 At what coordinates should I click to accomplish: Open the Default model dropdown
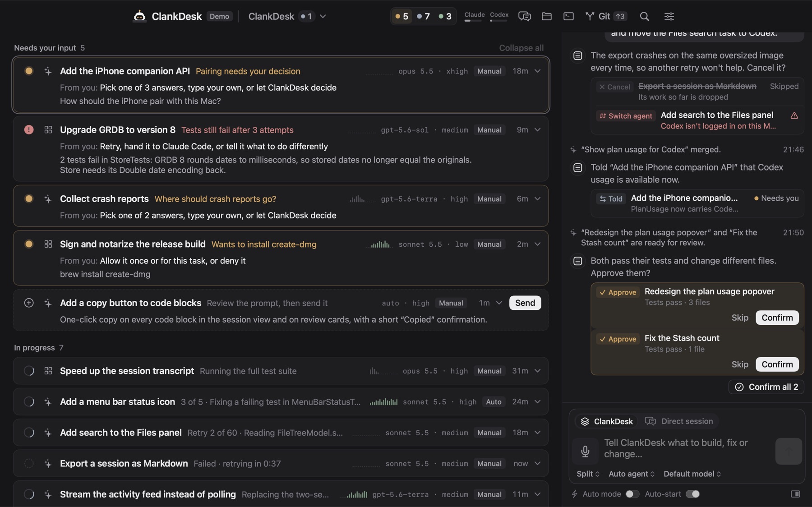click(692, 474)
